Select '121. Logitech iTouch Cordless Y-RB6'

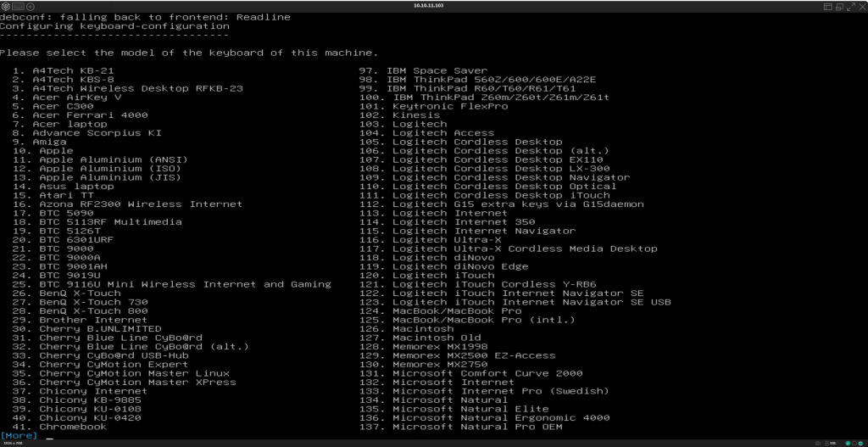pos(478,284)
